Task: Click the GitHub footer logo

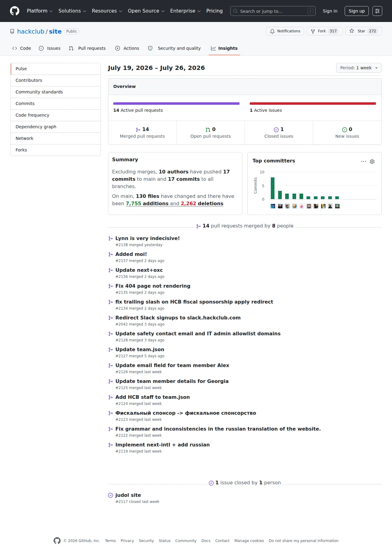Action: (57, 541)
